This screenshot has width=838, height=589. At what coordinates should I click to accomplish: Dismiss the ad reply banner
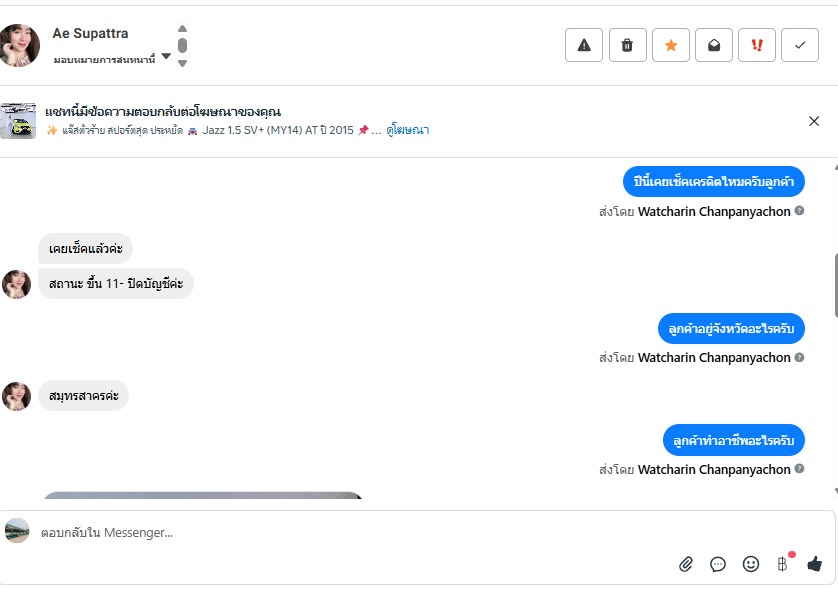[814, 121]
